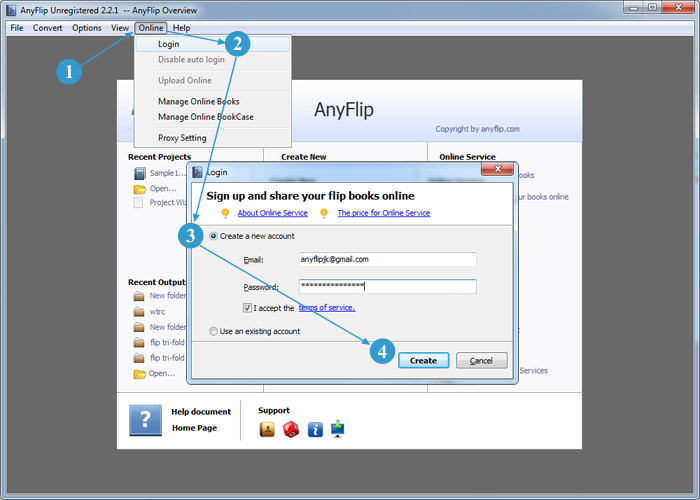700x500 pixels.
Task: Open the support contact person icon
Action: point(267,429)
